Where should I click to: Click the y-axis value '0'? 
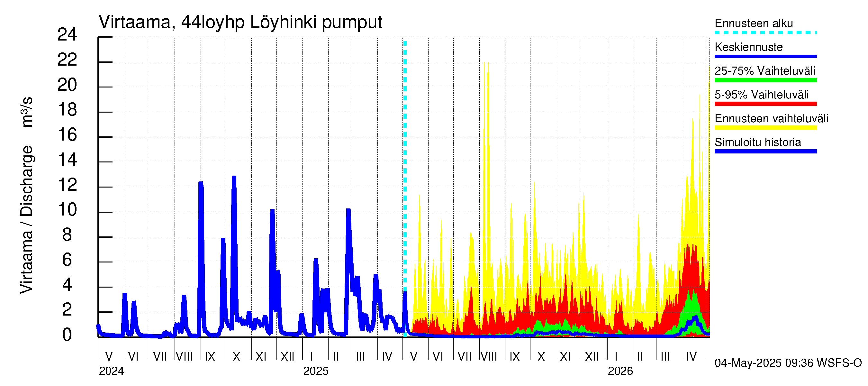[x=67, y=335]
